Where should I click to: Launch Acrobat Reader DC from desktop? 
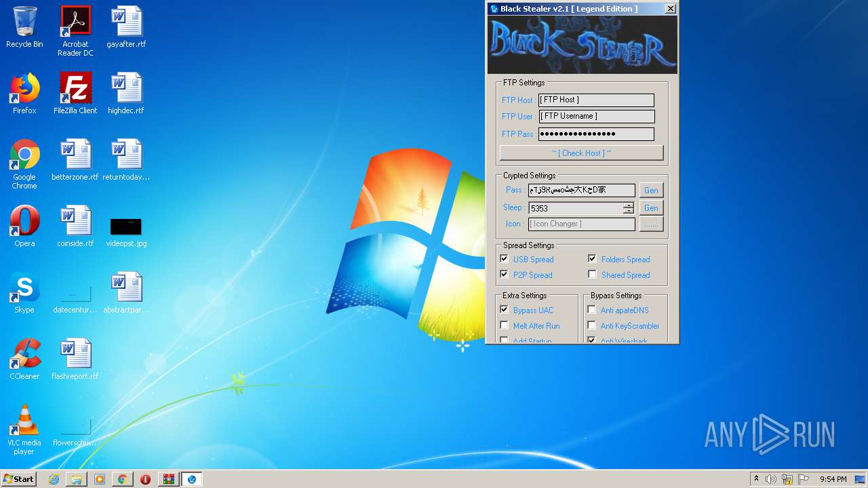click(75, 30)
